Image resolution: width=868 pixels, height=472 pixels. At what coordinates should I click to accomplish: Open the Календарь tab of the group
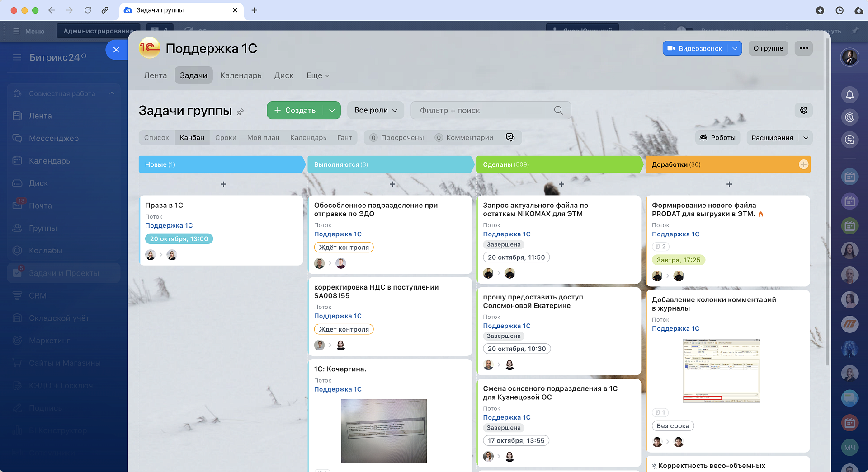[x=241, y=75]
